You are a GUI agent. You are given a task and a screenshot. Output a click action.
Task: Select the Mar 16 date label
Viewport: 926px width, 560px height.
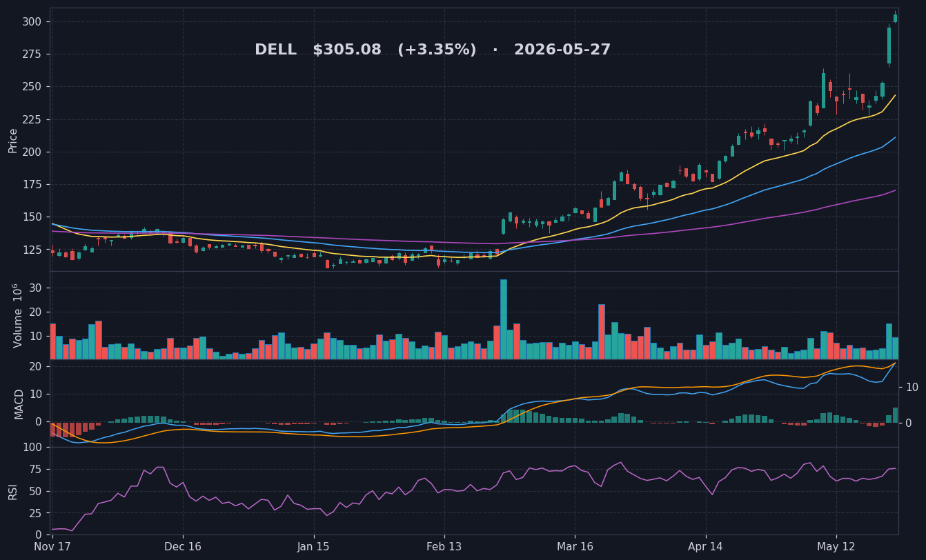pyautogui.click(x=575, y=547)
